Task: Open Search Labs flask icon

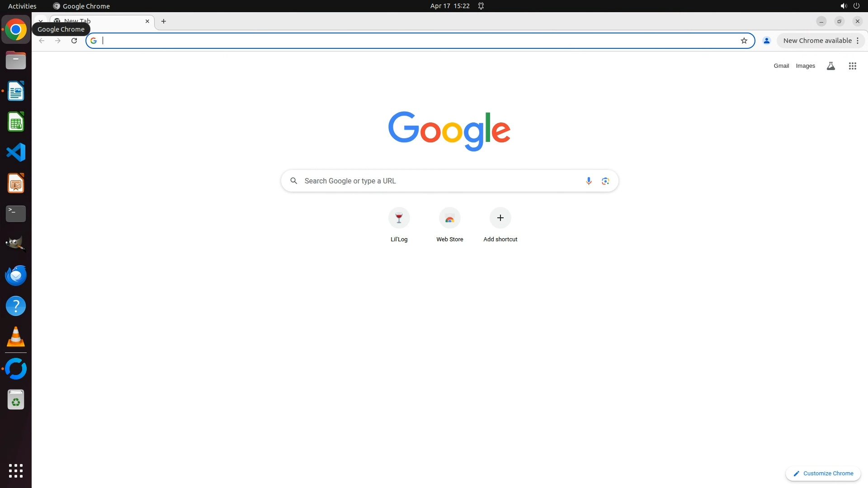Action: [830, 66]
